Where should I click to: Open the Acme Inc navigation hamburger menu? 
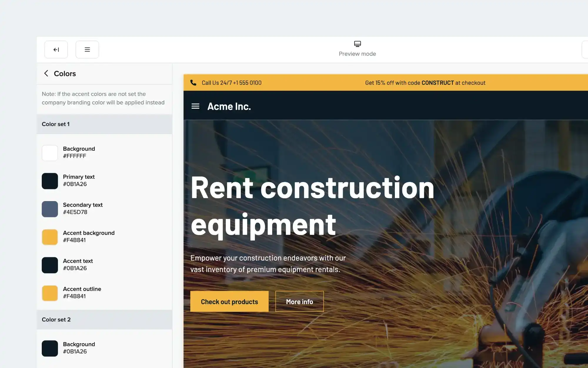195,106
